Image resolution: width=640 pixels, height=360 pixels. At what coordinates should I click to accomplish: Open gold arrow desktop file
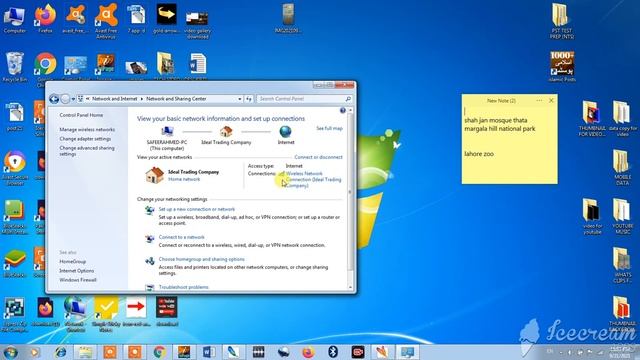(167, 19)
